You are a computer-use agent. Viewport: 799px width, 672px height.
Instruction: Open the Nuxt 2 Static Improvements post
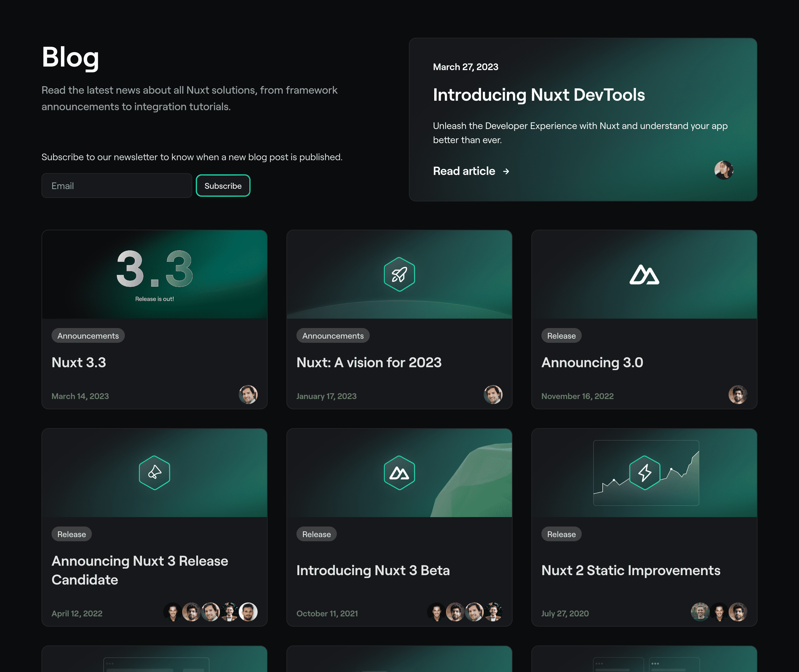pyautogui.click(x=631, y=570)
